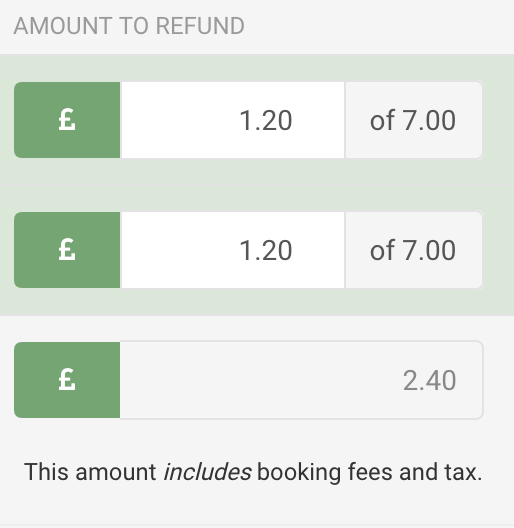Click the italic word 'includes' in the note

tap(207, 472)
